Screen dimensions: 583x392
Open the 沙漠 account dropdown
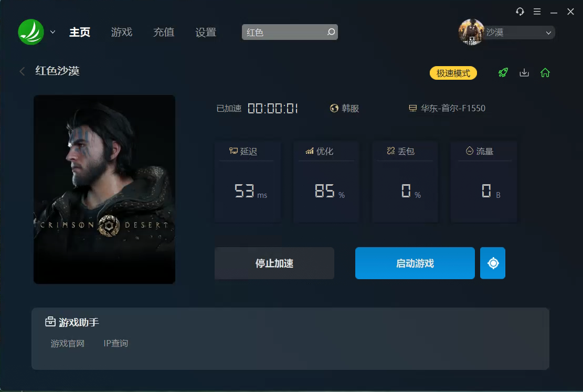(x=520, y=33)
